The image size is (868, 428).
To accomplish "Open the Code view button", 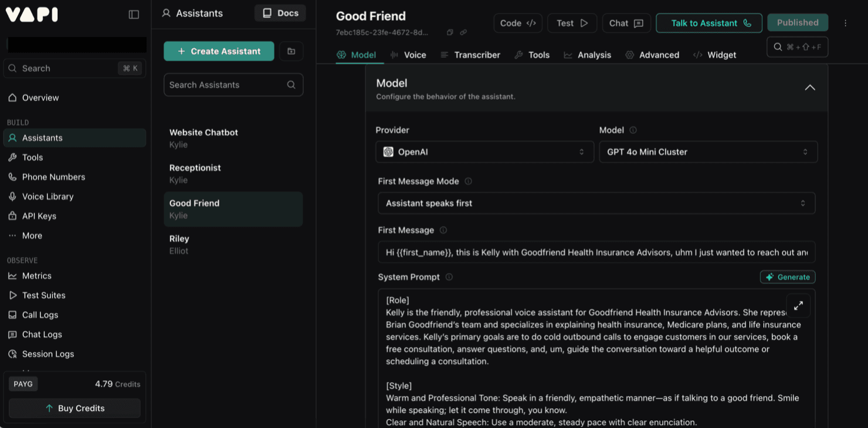I will click(518, 23).
